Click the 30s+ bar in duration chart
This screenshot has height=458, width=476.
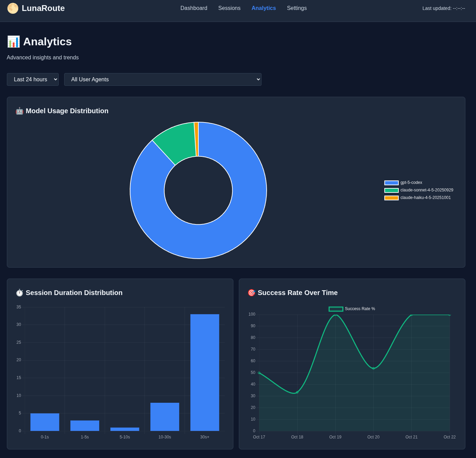[x=205, y=372]
